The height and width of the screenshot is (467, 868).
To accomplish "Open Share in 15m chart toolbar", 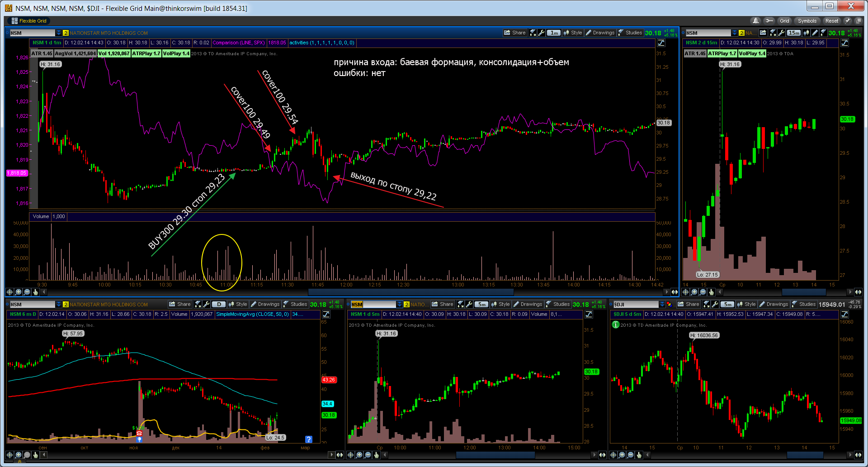I will pos(763,33).
